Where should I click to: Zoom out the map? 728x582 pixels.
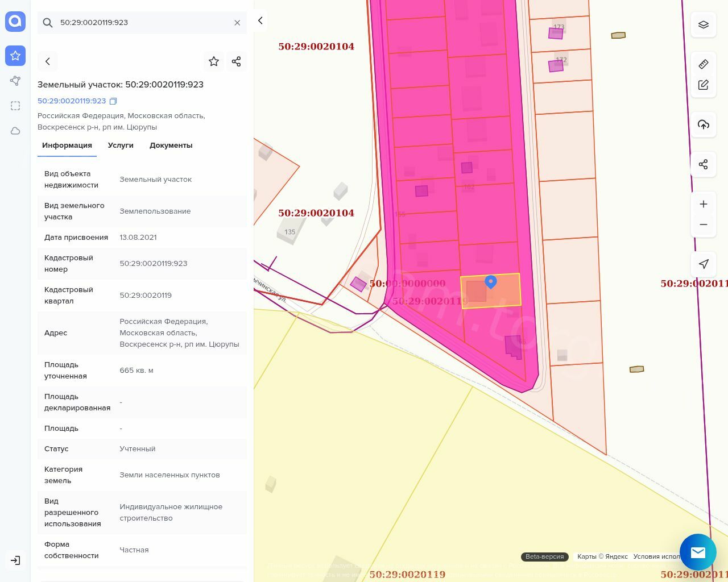[704, 225]
